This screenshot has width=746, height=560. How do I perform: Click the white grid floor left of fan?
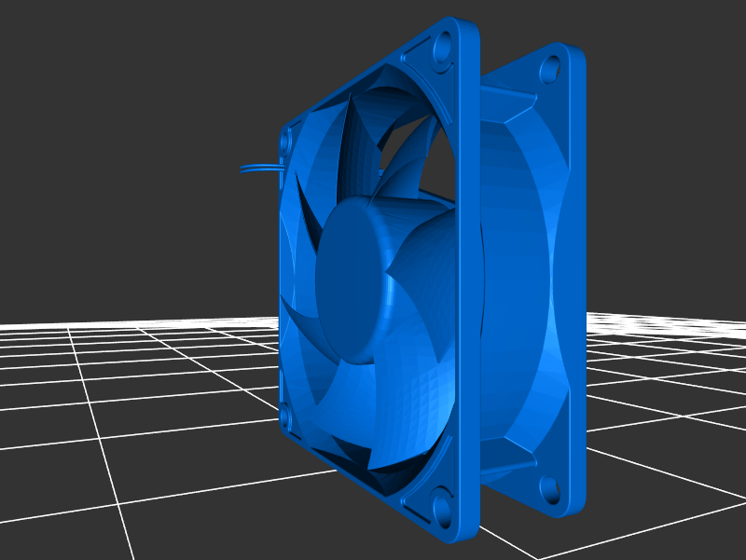140,391
